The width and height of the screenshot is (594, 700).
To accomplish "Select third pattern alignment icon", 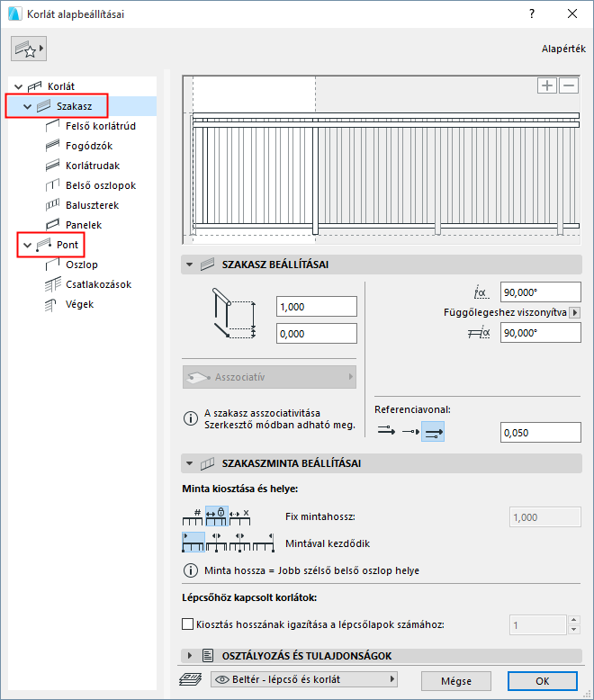I will coord(239,542).
